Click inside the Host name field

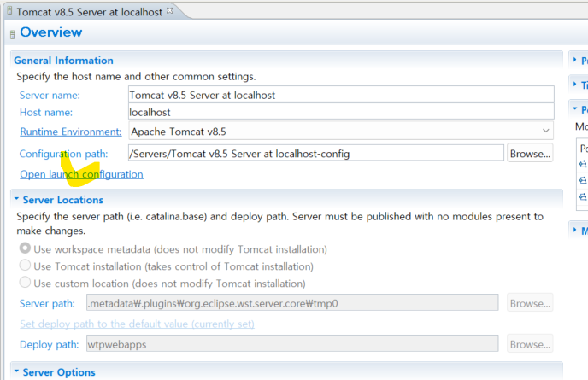341,112
